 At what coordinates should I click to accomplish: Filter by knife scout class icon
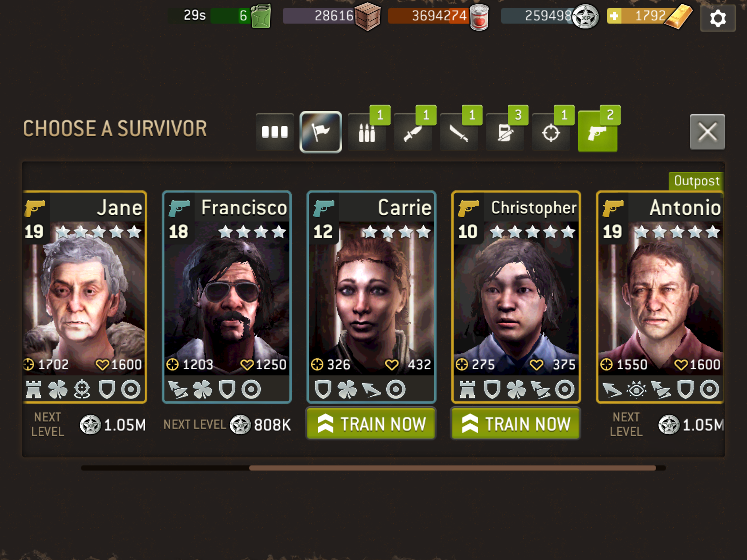[x=413, y=132]
